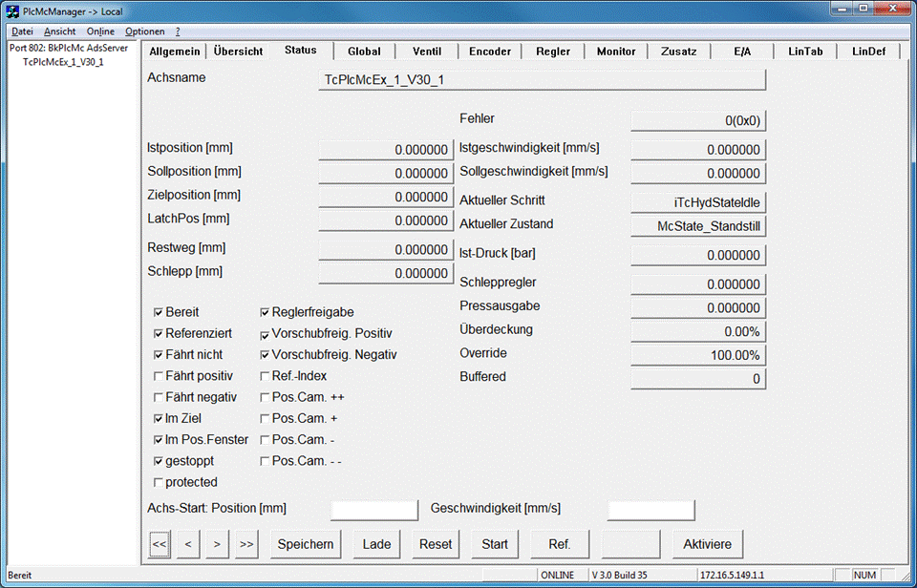Viewport: 917px width, 588px height.
Task: Click the Override value 100.00%
Action: (698, 355)
